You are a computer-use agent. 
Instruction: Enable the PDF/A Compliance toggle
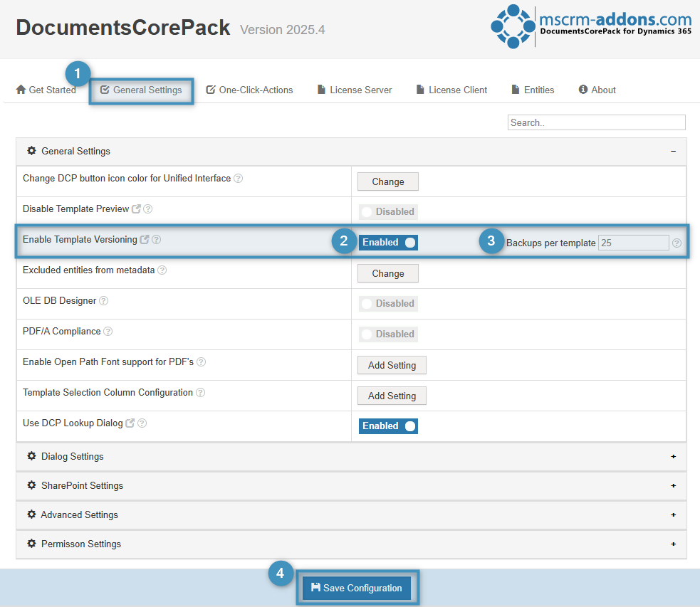(x=388, y=334)
